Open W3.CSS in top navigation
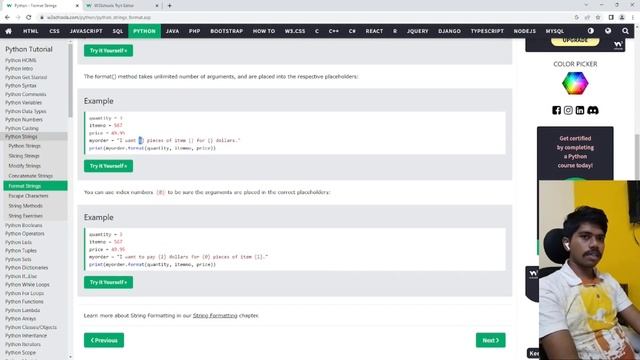This screenshot has height=360, width=640. click(x=295, y=31)
